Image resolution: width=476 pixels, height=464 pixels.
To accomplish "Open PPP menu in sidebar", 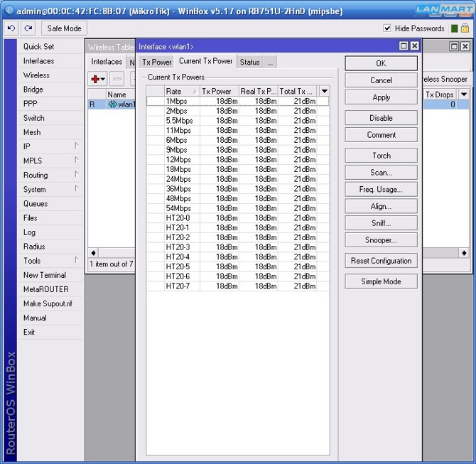I will [x=50, y=104].
